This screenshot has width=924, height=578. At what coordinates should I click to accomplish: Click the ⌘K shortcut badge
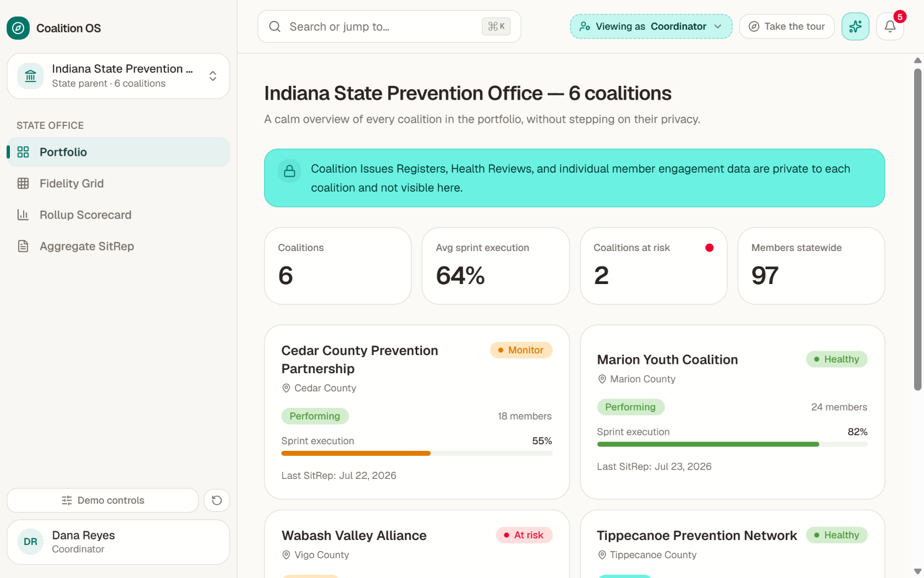[x=496, y=26]
